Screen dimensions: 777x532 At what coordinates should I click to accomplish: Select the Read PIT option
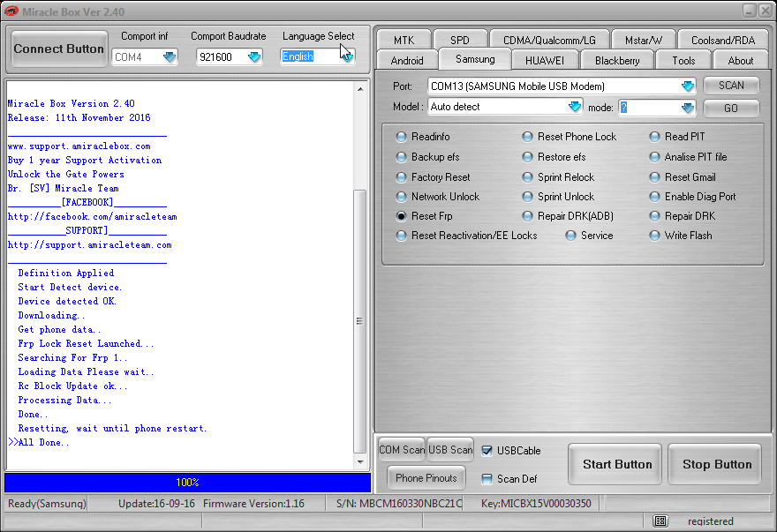click(654, 137)
